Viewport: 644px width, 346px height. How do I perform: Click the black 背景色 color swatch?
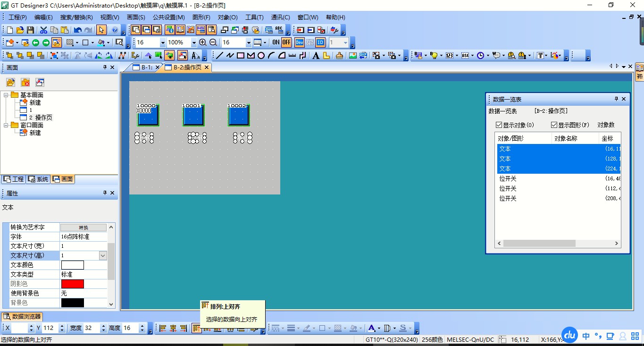73,303
